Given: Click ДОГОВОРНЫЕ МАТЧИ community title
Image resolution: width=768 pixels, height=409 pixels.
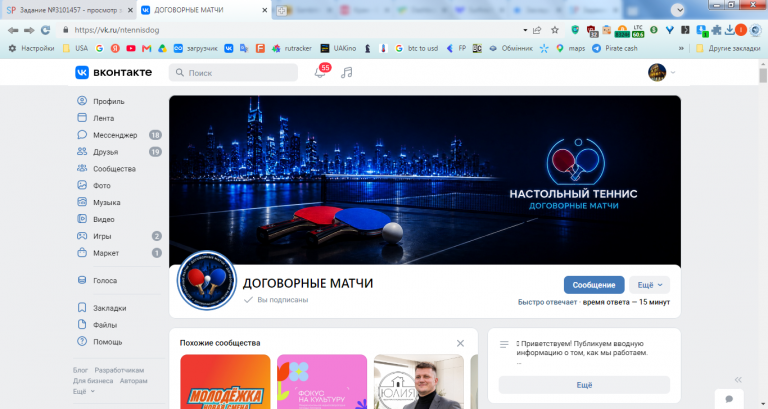Looking at the screenshot, I should [x=308, y=283].
